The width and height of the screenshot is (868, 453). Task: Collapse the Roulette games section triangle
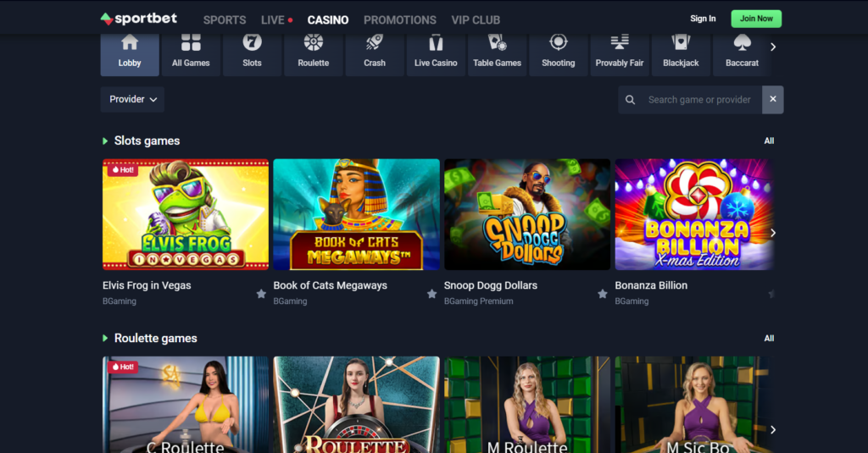[x=105, y=338]
